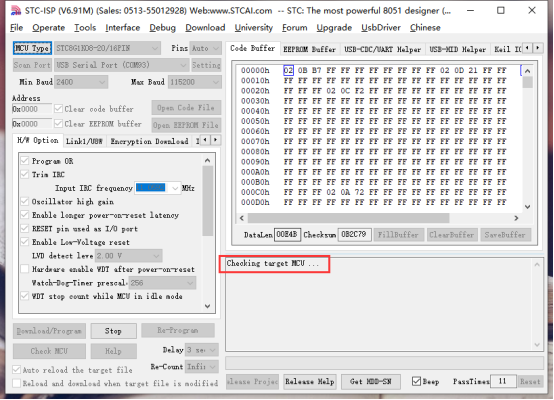Toggle Auto reload the target file
Screen dimensions: 554x400
pos(16,370)
